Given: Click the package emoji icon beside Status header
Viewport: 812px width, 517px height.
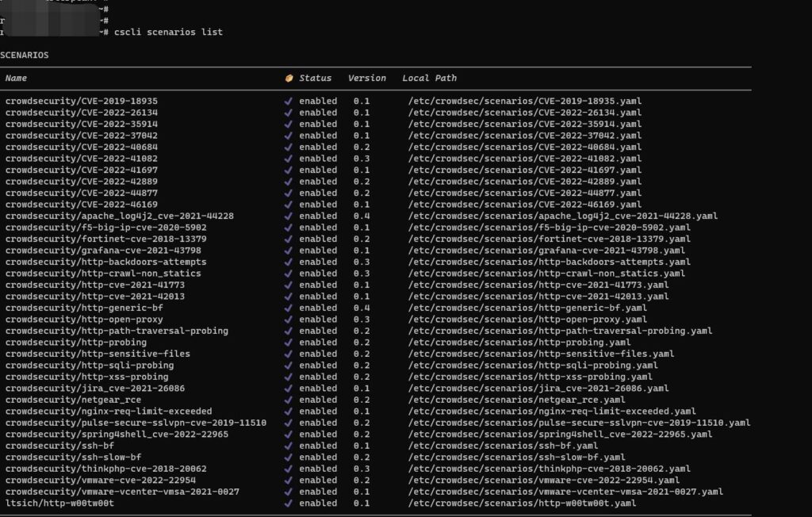Looking at the screenshot, I should tap(289, 79).
